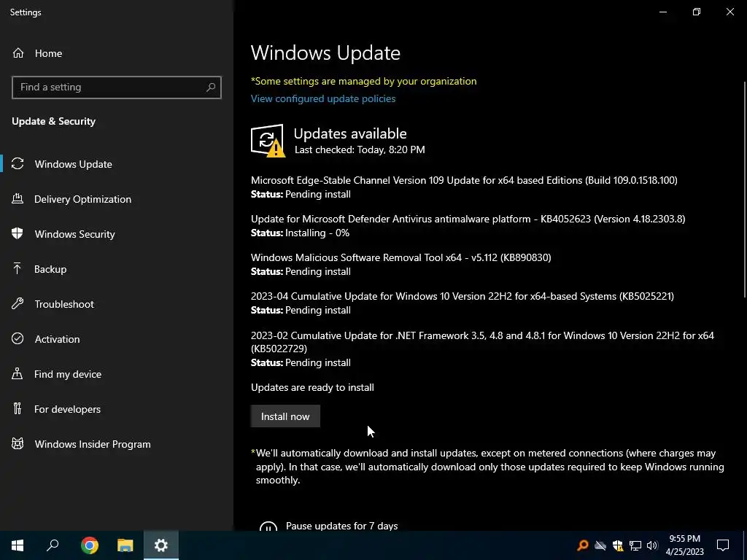The image size is (747, 560).
Task: Click the network tray icon
Action: pyautogui.click(x=635, y=545)
